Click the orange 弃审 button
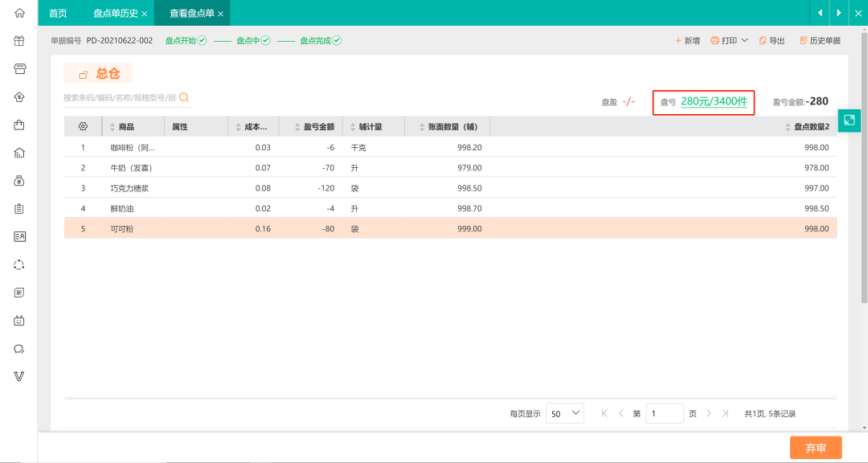868x463 pixels. [x=816, y=448]
